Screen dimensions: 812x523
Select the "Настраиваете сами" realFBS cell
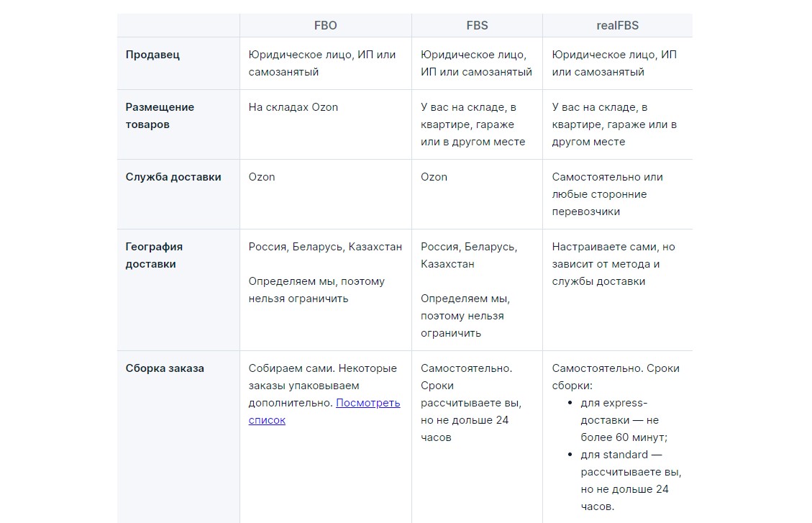pos(613,263)
